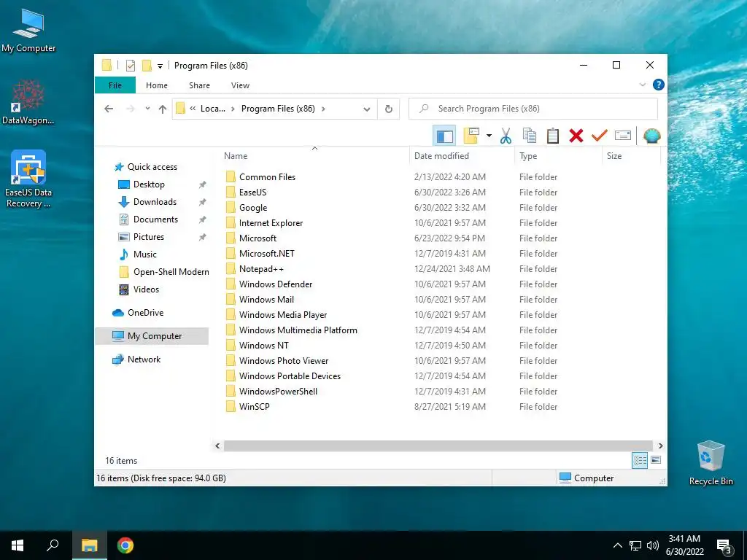The height and width of the screenshot is (560, 747).
Task: Select OneDrive in navigation pane
Action: pos(145,313)
